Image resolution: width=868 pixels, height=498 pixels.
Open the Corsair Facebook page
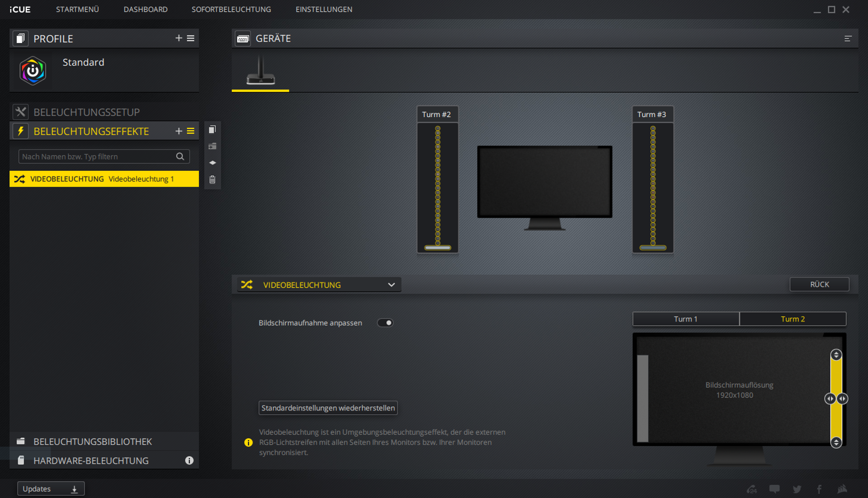[x=819, y=489]
